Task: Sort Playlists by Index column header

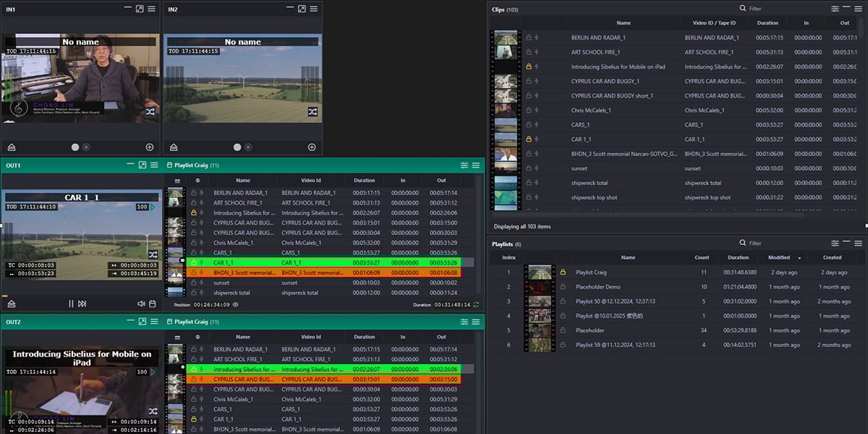Action: [x=509, y=258]
